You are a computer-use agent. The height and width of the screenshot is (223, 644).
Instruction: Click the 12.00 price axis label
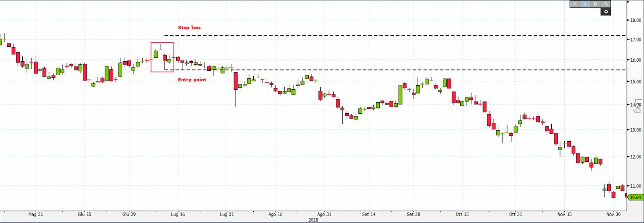pyautogui.click(x=635, y=157)
